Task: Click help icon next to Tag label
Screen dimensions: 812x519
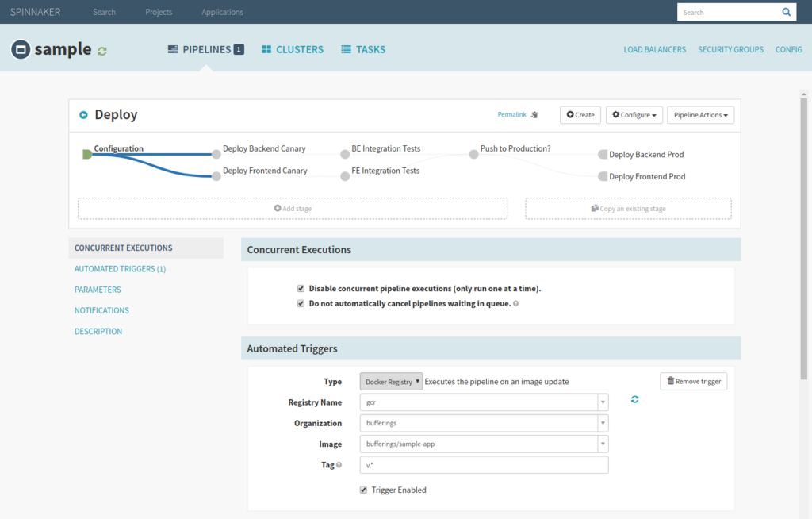Action: coord(339,465)
